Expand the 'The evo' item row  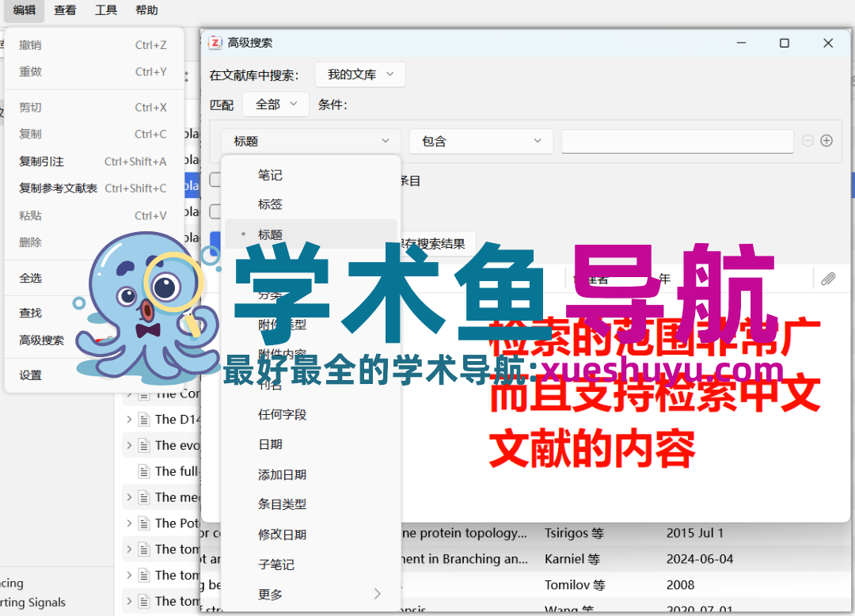(x=129, y=446)
